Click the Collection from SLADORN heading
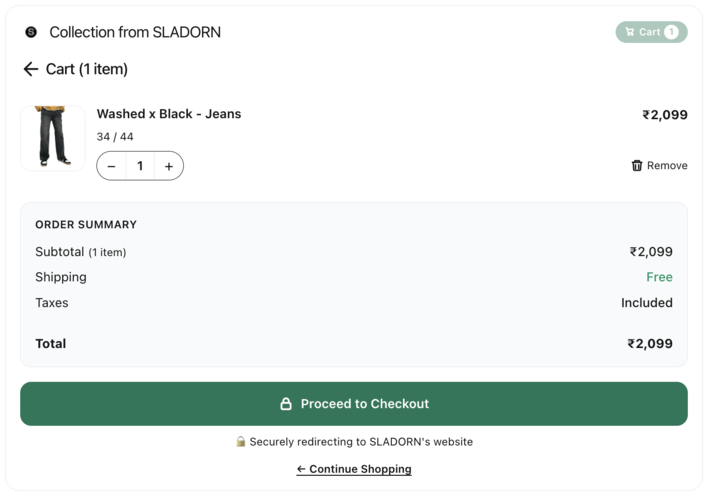This screenshot has height=496, width=706. point(135,32)
